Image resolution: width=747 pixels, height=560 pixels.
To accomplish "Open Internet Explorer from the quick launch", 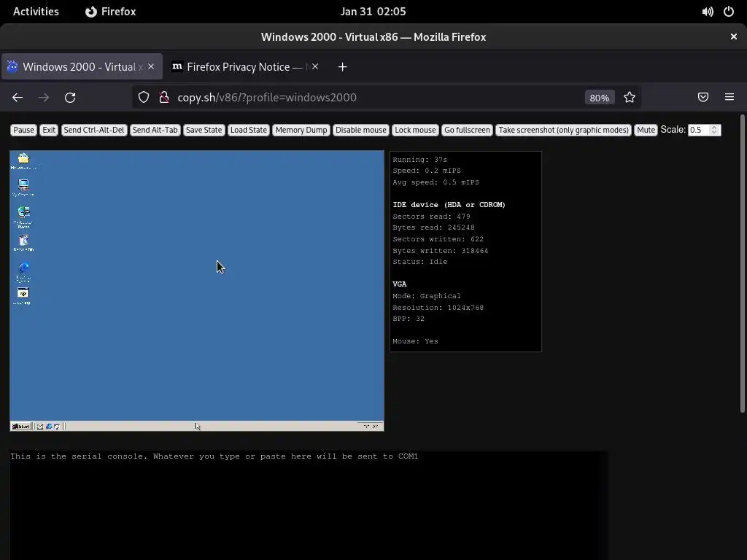I will tap(49, 426).
